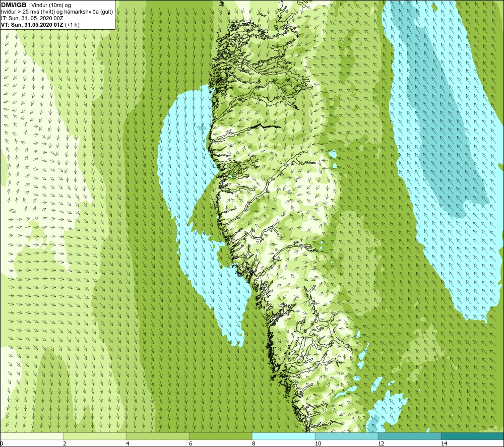Click the legend scale label '6'

point(191,443)
